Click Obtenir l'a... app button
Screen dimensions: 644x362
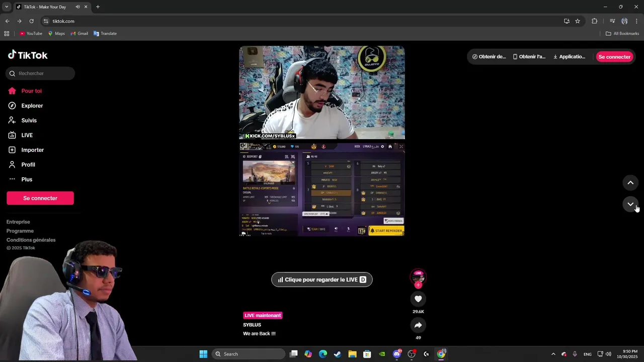tap(529, 57)
